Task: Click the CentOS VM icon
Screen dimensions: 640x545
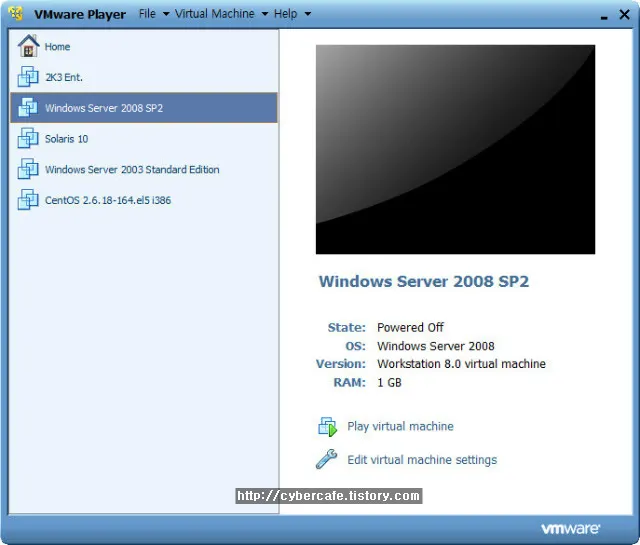Action: coord(28,199)
